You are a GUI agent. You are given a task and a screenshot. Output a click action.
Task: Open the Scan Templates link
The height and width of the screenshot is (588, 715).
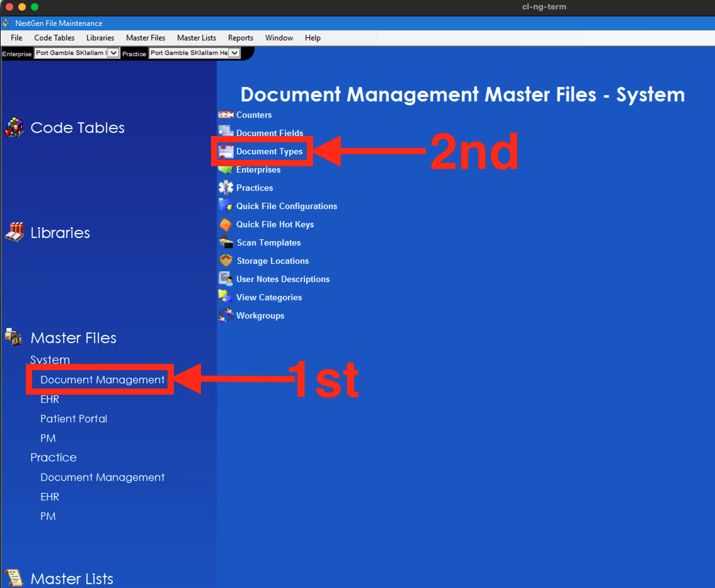click(x=268, y=242)
